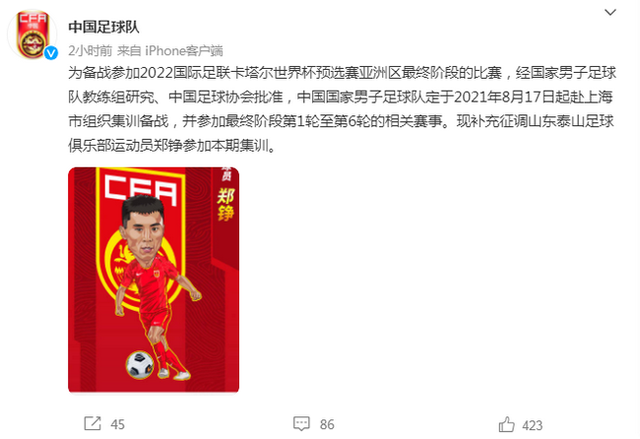This screenshot has height=439, width=640.
Task: Click the repost count 45
Action: coord(118,424)
